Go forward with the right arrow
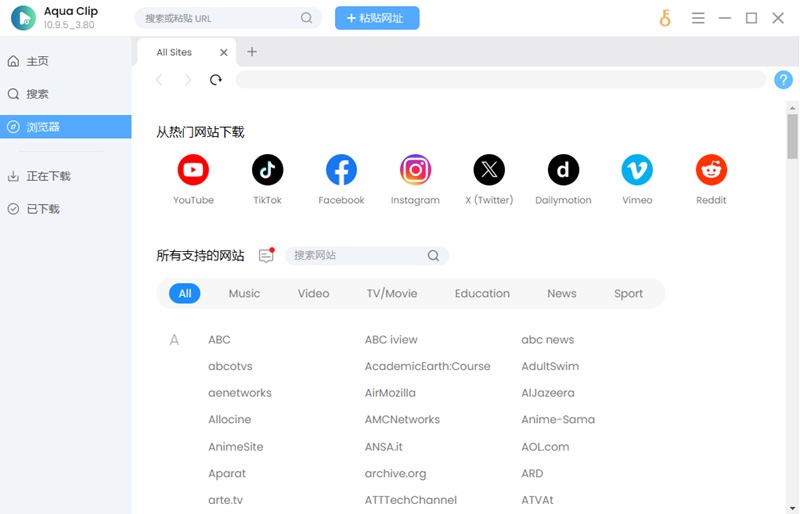The image size is (800, 514). pos(188,80)
